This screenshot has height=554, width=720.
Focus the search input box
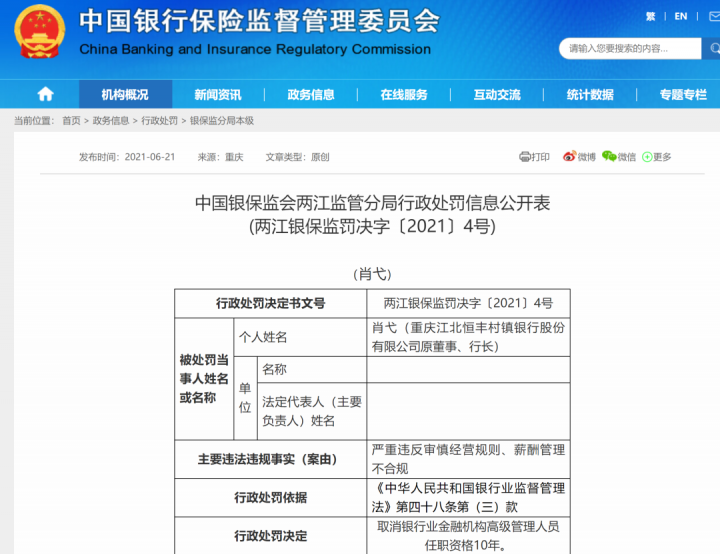coord(630,48)
